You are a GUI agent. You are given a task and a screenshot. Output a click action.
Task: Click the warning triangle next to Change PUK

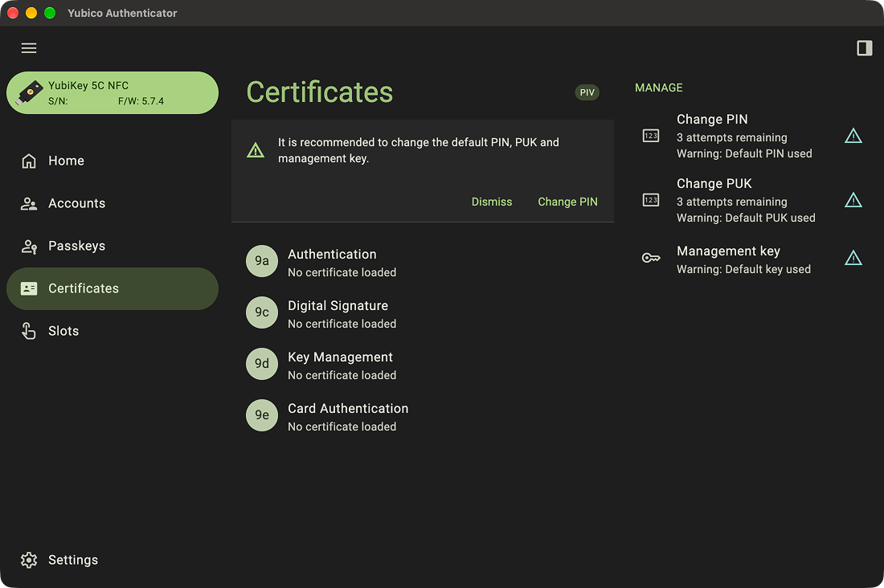click(853, 200)
